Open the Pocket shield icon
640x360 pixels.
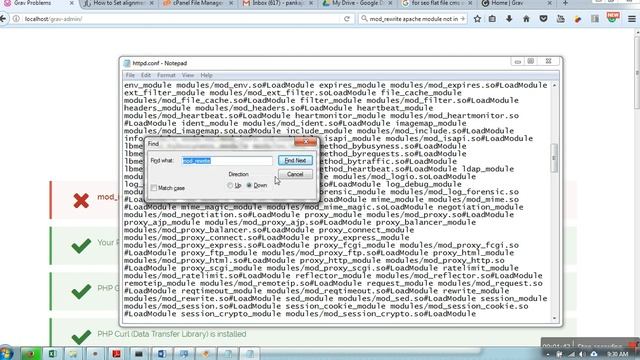[x=543, y=19]
